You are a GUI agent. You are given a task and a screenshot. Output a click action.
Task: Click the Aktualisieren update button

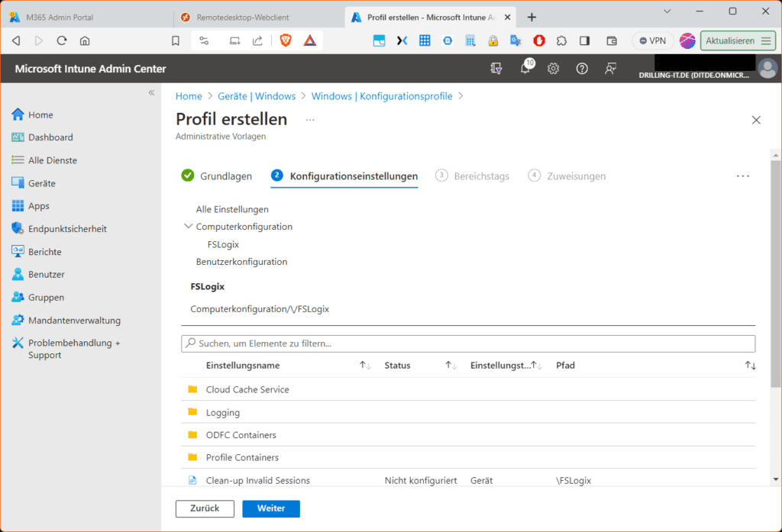click(x=738, y=41)
